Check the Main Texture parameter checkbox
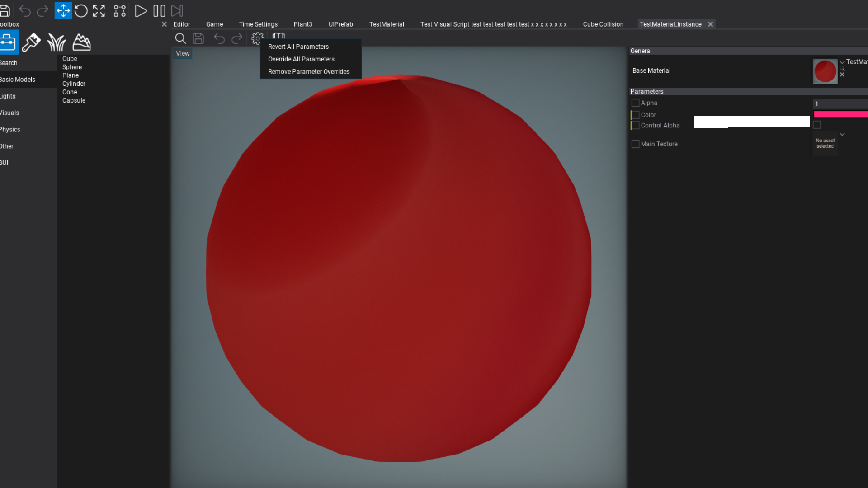Image resolution: width=868 pixels, height=488 pixels. coord(635,144)
